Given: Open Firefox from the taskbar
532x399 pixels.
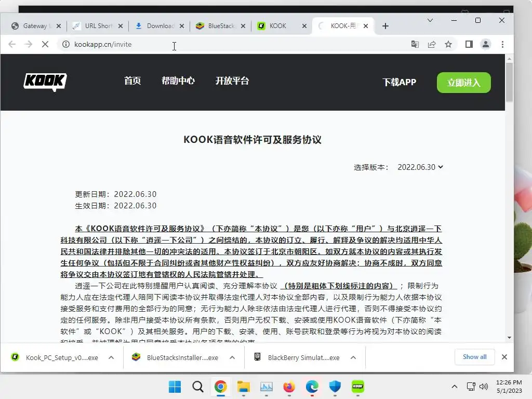Looking at the screenshot, I should pyautogui.click(x=289, y=387).
